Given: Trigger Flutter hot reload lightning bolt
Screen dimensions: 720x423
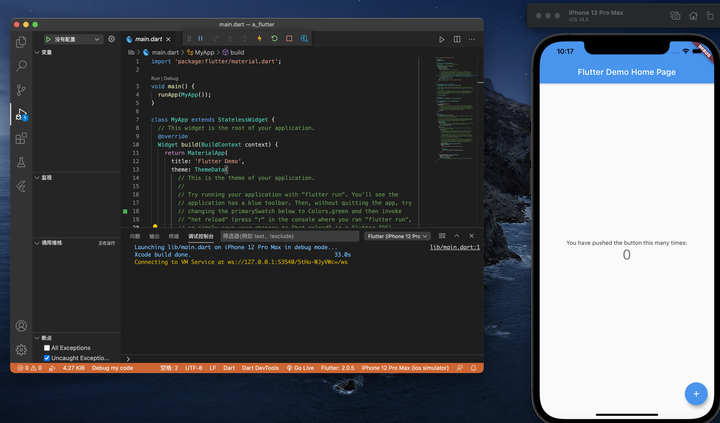Looking at the screenshot, I should [259, 39].
